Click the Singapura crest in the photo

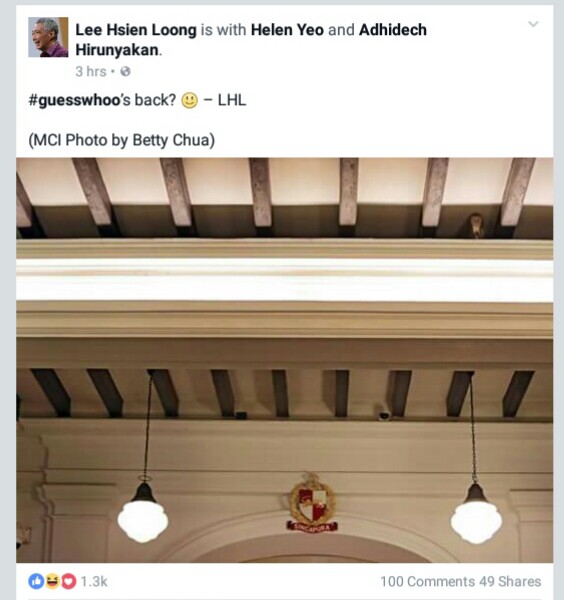(312, 502)
